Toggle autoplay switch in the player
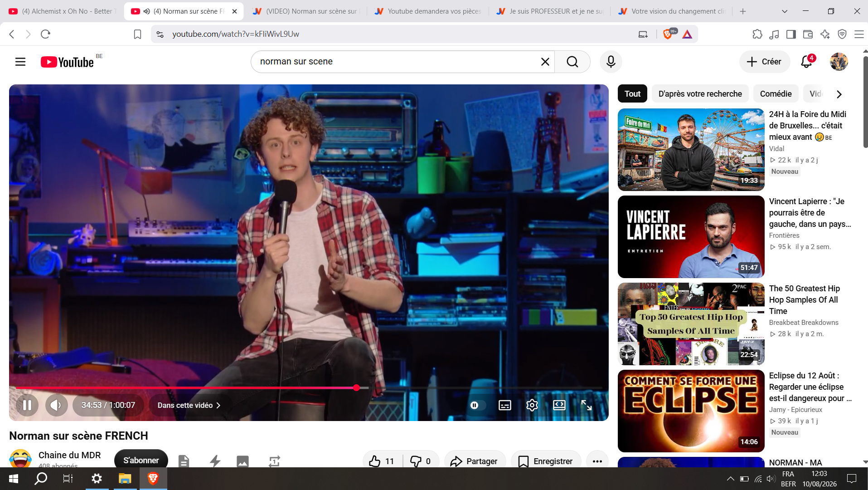 477,405
